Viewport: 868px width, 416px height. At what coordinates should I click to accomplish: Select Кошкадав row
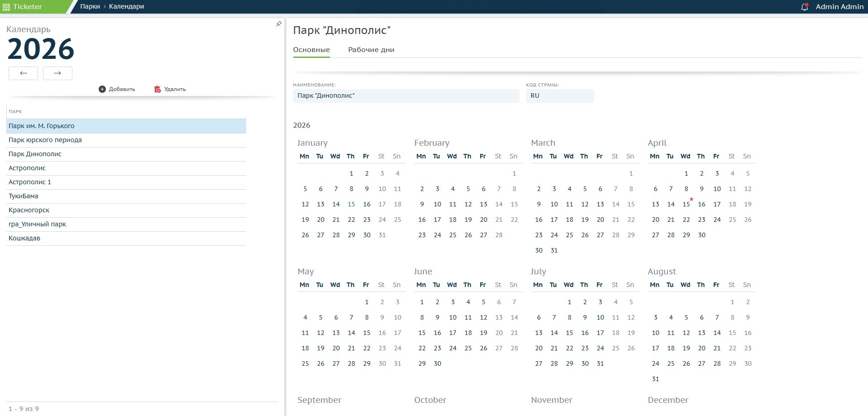pyautogui.click(x=126, y=238)
